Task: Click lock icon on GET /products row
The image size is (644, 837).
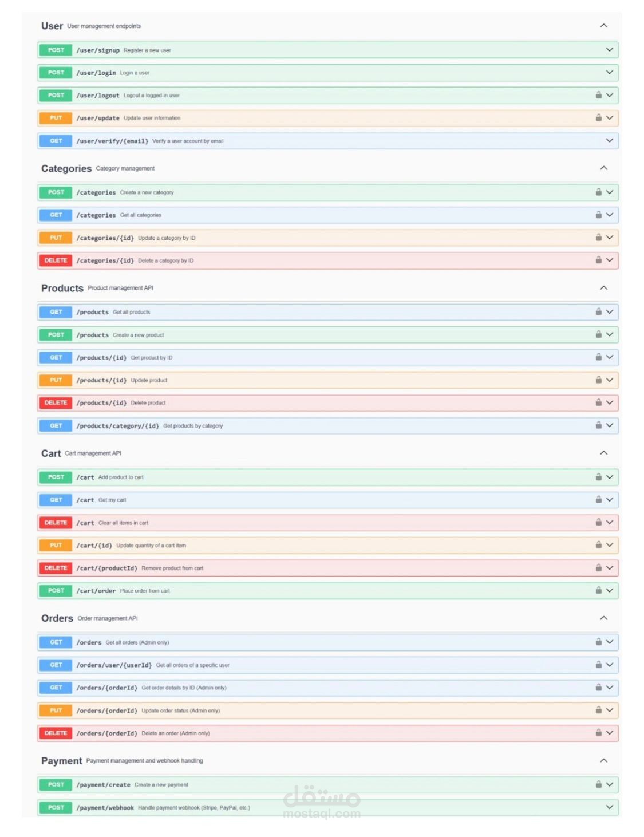Action: (x=598, y=311)
